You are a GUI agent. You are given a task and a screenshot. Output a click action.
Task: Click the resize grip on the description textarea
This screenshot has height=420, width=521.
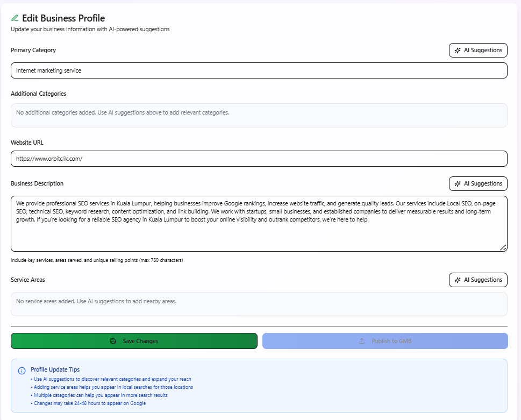(x=503, y=247)
